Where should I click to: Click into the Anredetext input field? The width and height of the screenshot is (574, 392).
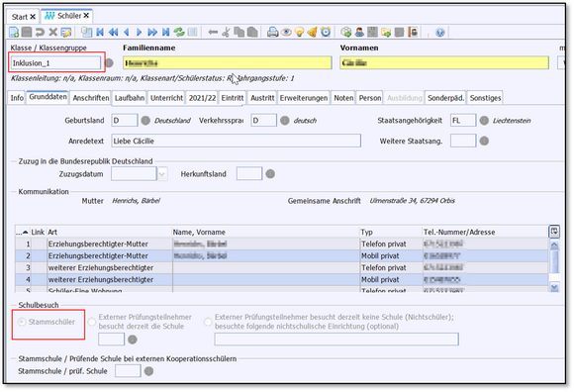point(237,141)
